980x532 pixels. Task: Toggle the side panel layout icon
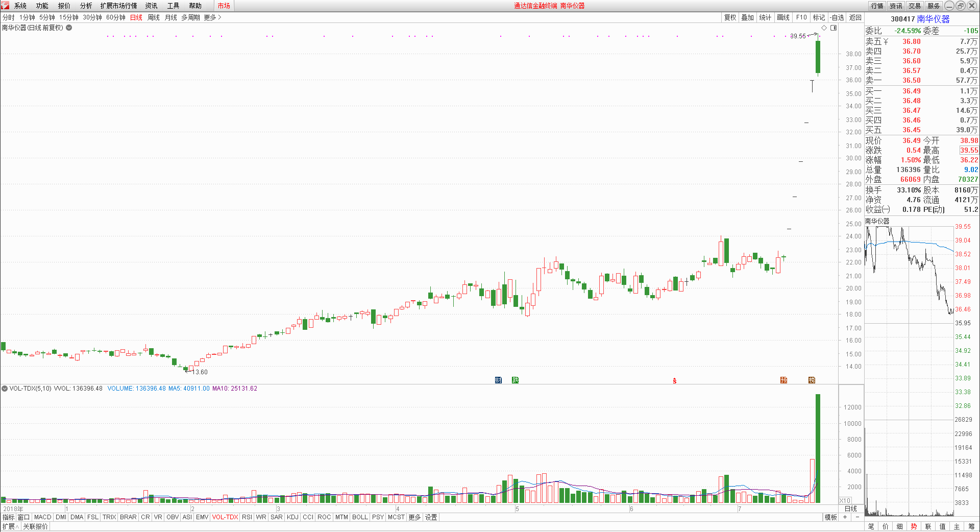pyautogui.click(x=834, y=28)
